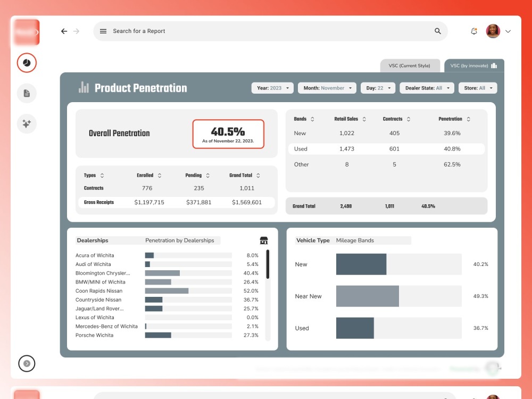
Task: Open the notification bell
Action: pos(474,31)
